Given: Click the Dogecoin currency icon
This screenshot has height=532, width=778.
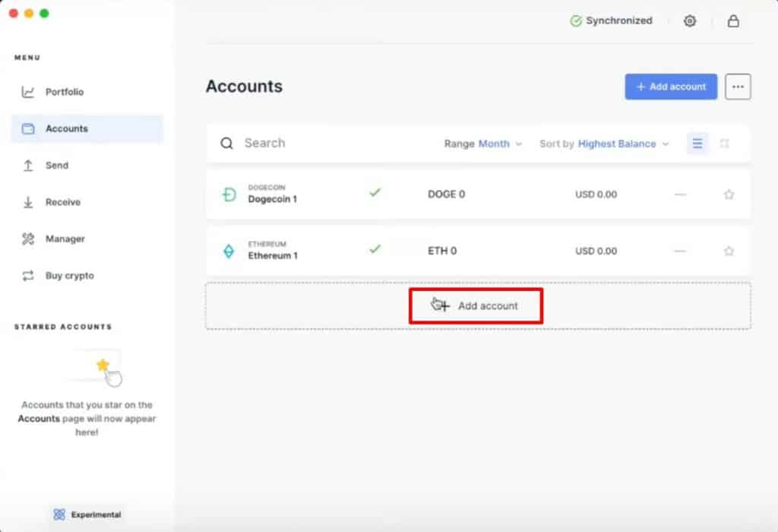Looking at the screenshot, I should (227, 194).
